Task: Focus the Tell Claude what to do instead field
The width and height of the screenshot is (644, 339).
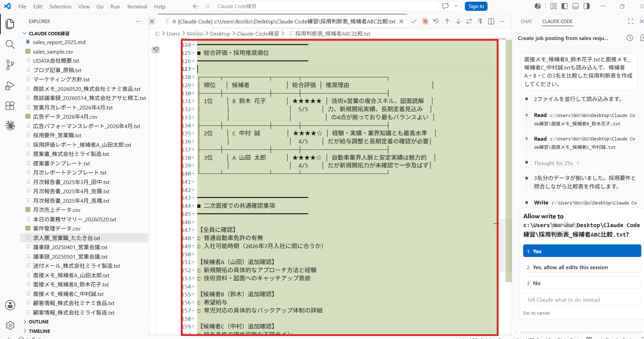Action: [582, 300]
